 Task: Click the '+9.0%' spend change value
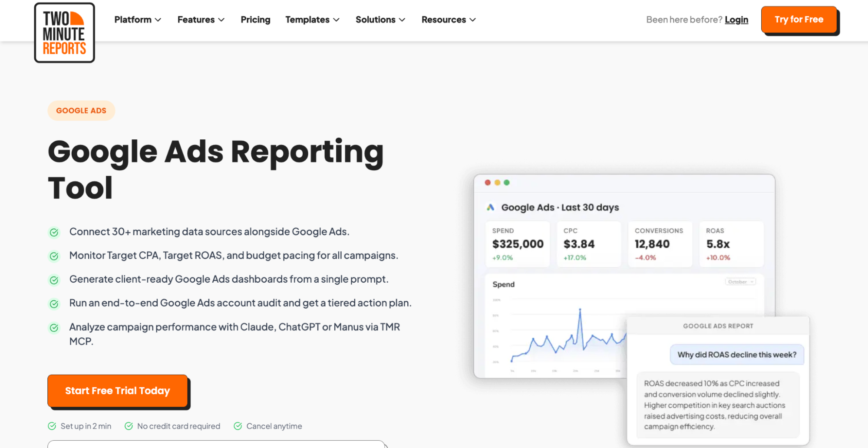click(502, 258)
